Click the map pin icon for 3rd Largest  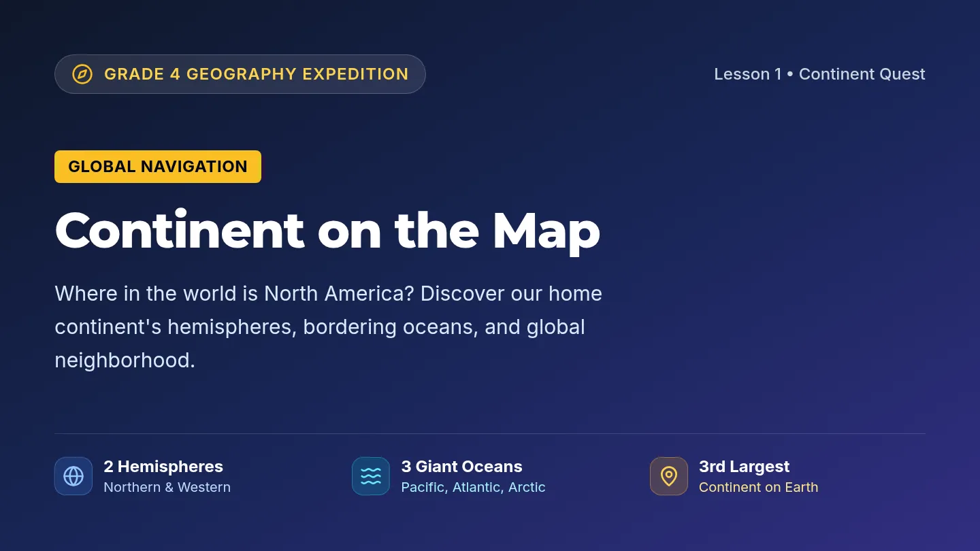(x=669, y=476)
